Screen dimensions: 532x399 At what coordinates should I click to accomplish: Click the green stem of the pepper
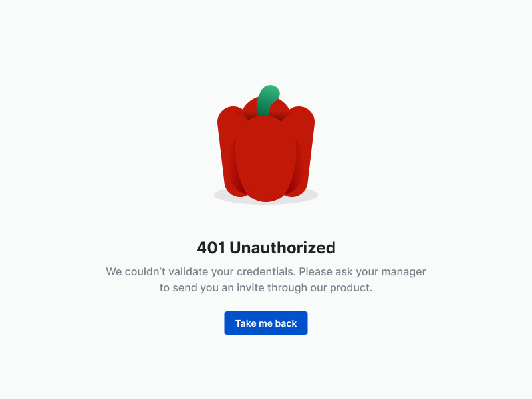[268, 101]
